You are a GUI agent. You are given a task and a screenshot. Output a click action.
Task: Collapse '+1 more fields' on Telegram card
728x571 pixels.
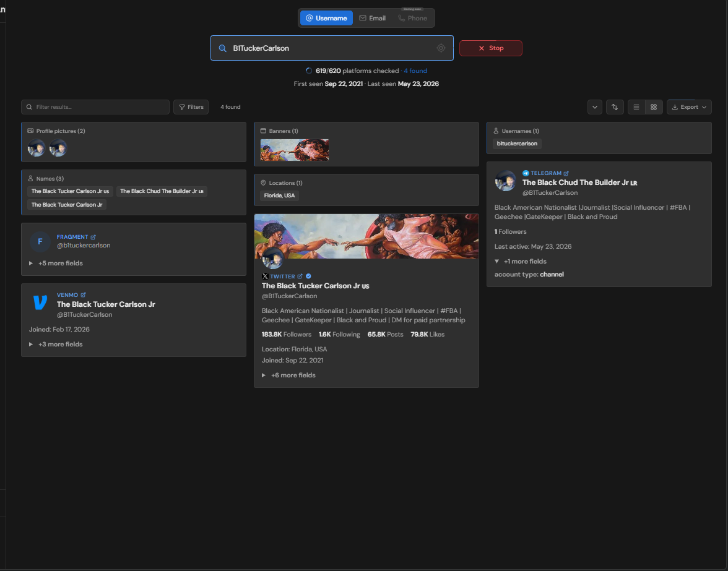(x=521, y=262)
